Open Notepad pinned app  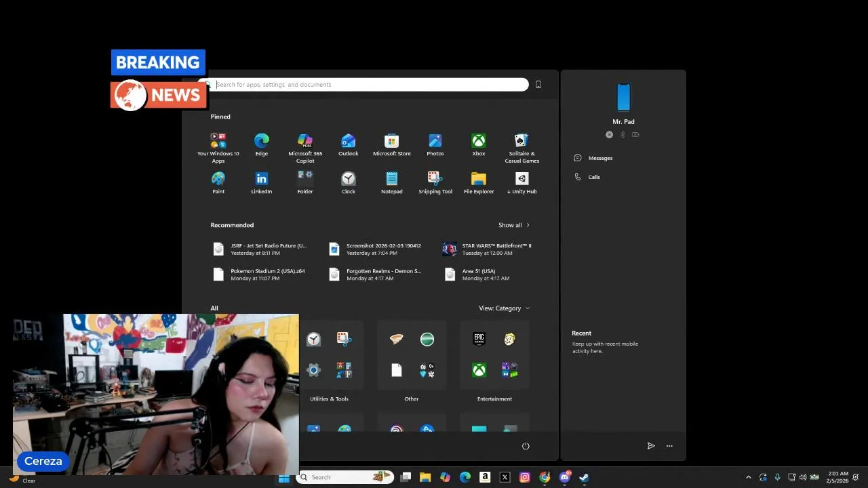392,183
